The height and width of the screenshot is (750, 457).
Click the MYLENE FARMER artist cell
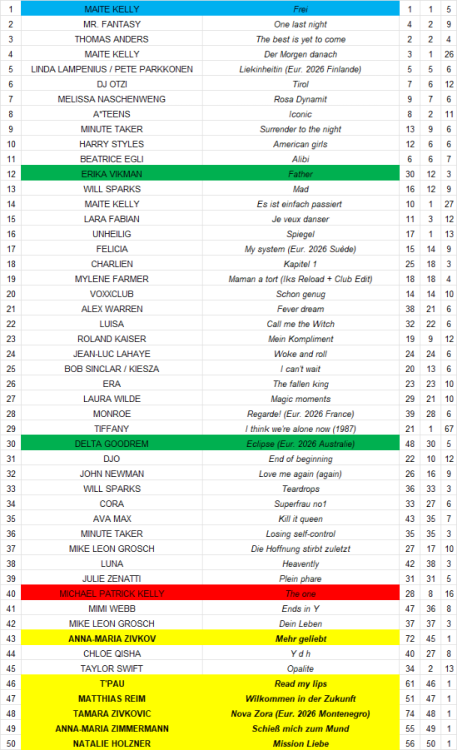[x=111, y=279]
